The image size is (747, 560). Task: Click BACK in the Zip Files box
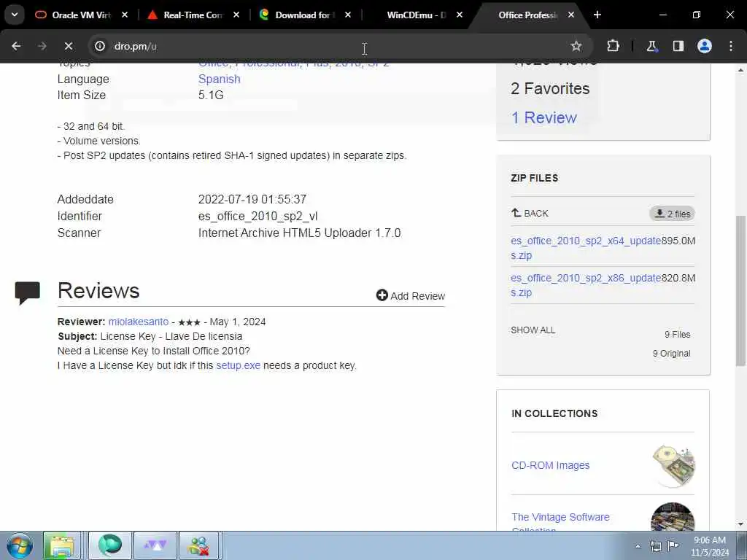[530, 214]
